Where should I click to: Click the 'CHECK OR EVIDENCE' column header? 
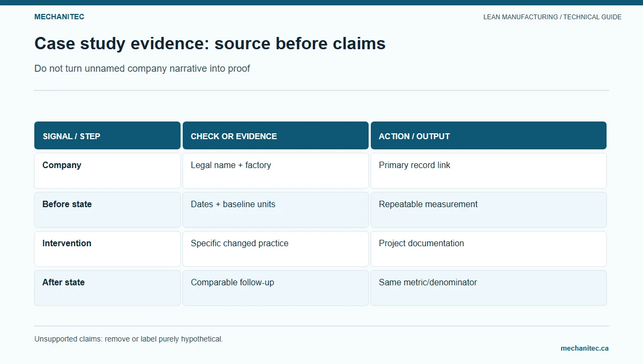coord(275,135)
